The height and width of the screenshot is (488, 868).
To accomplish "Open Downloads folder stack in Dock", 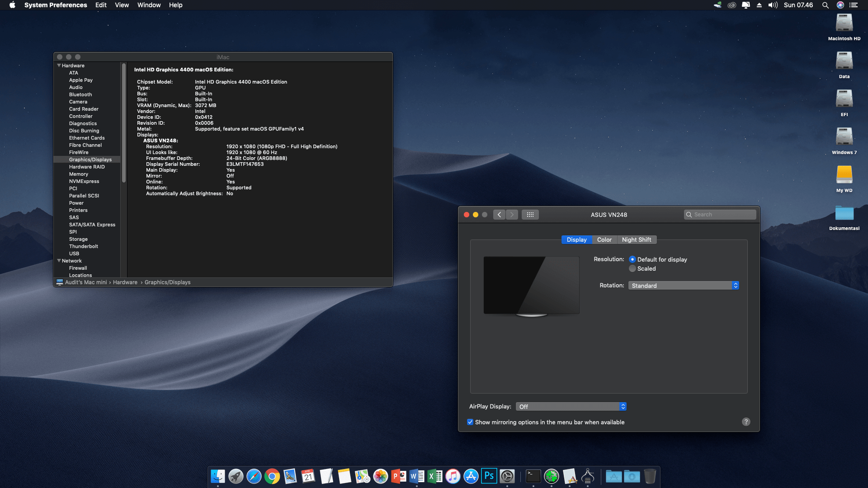I will tap(632, 476).
